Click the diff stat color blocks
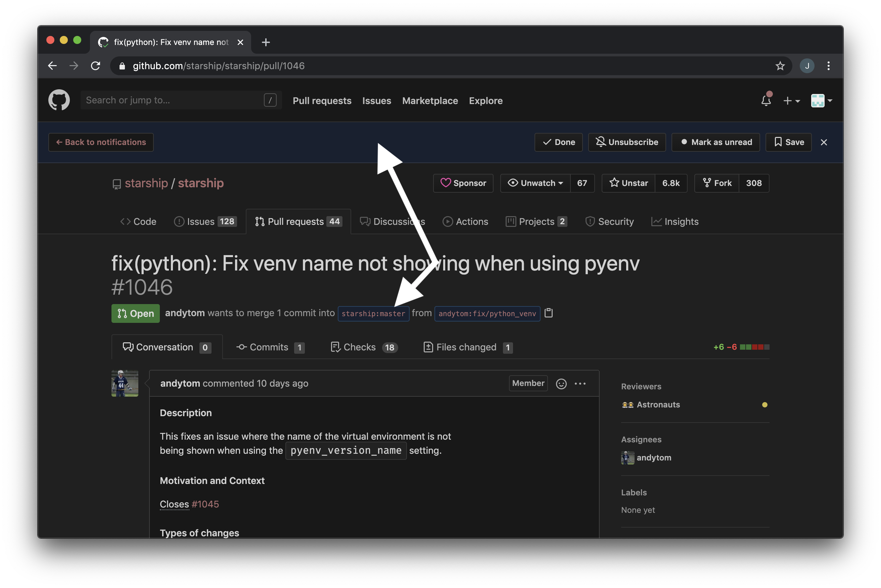This screenshot has height=588, width=881. coord(754,347)
